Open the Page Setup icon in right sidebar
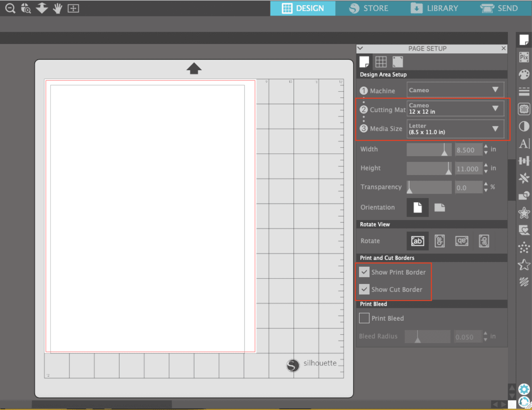532x410 pixels. [524, 40]
